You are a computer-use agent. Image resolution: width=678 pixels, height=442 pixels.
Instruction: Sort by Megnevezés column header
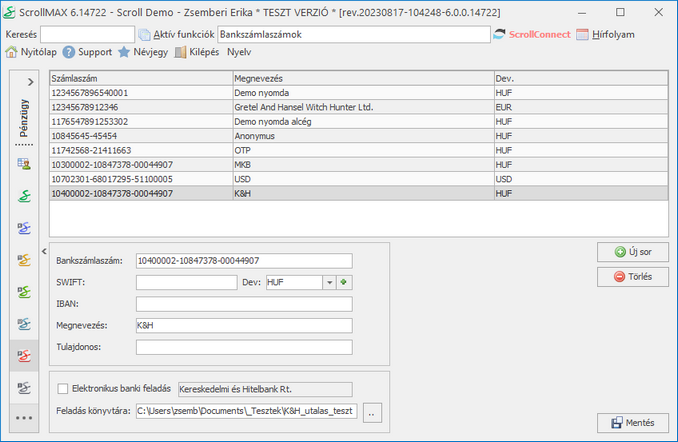(363, 78)
